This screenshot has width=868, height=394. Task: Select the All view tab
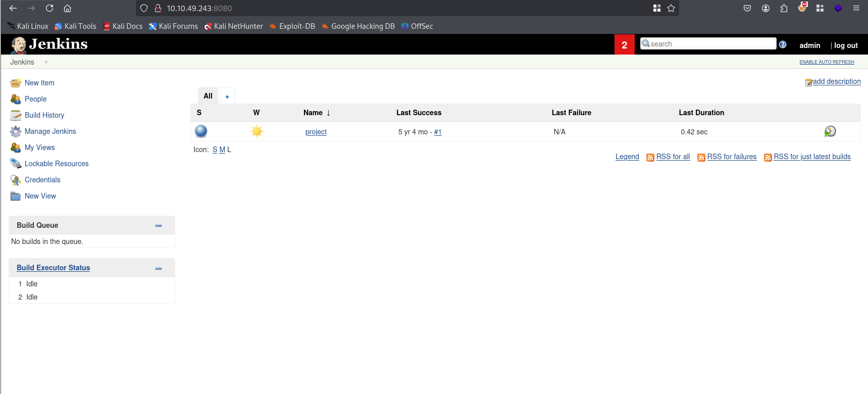[x=208, y=96]
